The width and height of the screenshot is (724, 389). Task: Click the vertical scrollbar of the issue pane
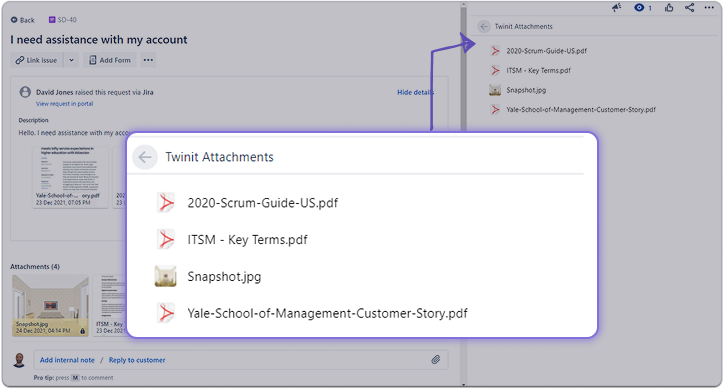pyautogui.click(x=463, y=69)
